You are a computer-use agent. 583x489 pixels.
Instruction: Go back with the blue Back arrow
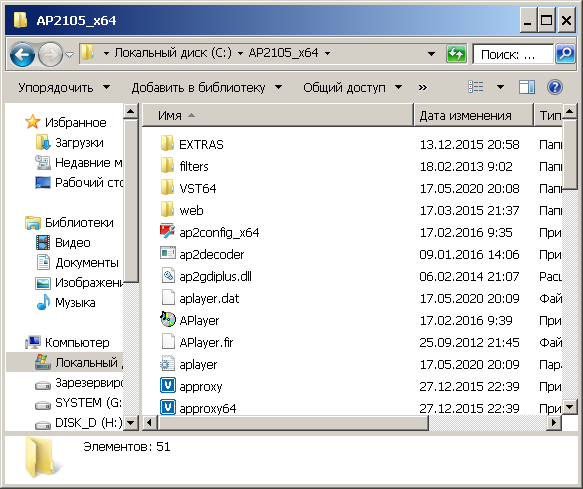pyautogui.click(x=22, y=55)
